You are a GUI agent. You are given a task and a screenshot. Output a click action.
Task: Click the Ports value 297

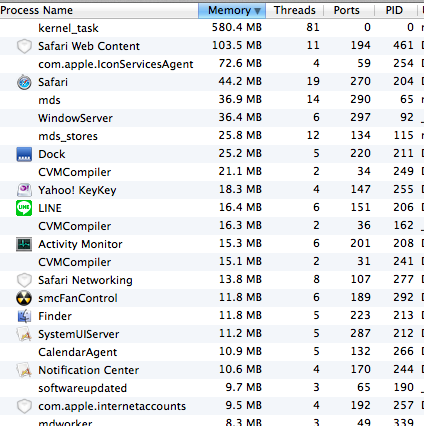pyautogui.click(x=360, y=117)
